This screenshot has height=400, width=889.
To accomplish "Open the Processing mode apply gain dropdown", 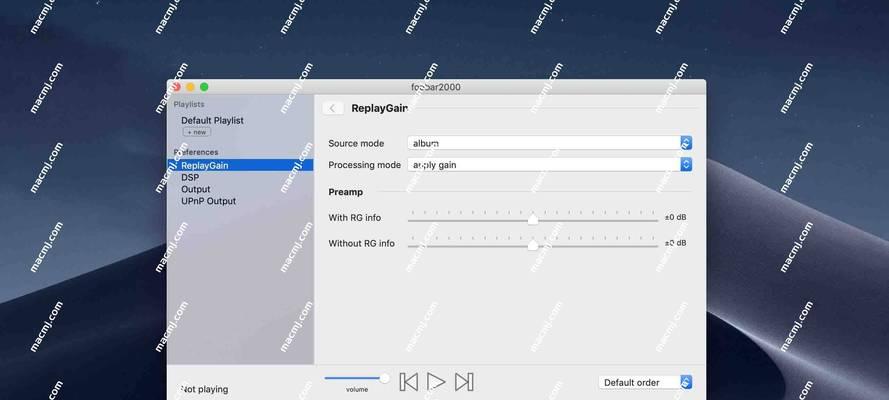I will 549,165.
